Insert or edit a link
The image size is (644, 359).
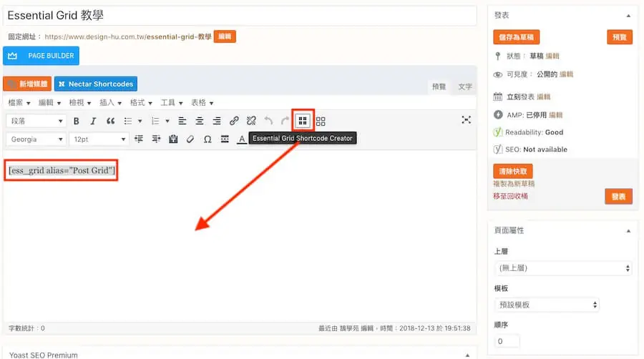[234, 121]
